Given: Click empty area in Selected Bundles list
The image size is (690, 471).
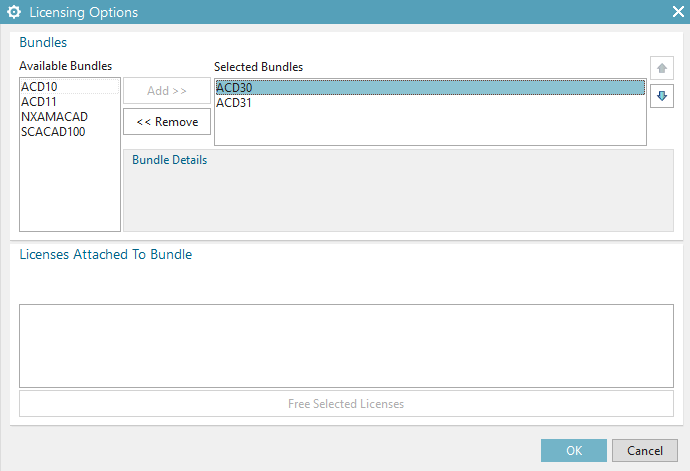Looking at the screenshot, I should click(x=430, y=128).
